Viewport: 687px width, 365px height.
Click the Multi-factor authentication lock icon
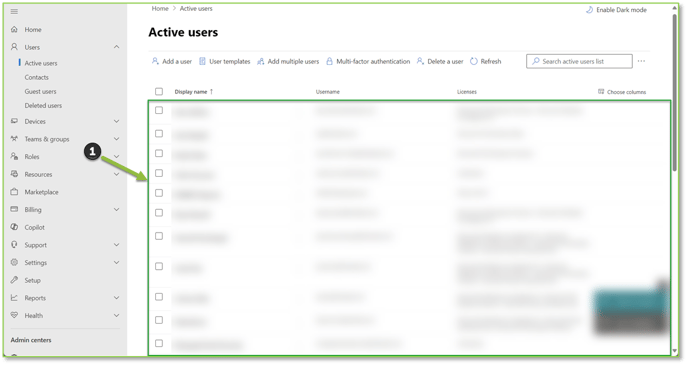[329, 61]
